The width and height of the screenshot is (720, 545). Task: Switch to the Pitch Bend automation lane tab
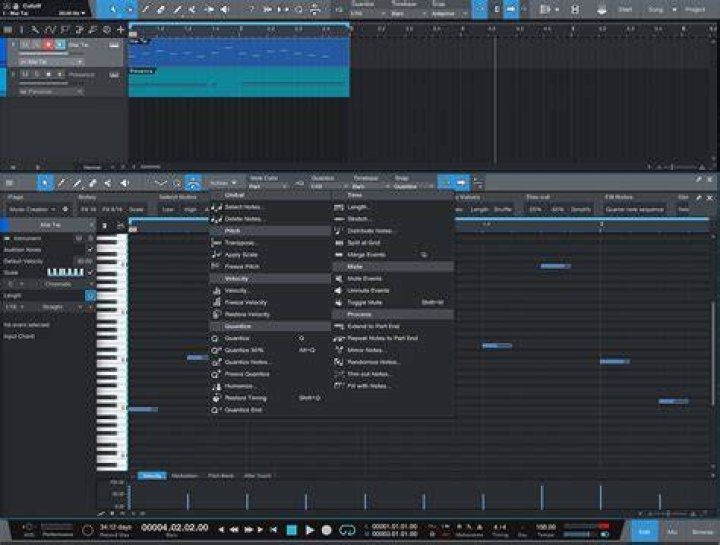click(x=221, y=476)
